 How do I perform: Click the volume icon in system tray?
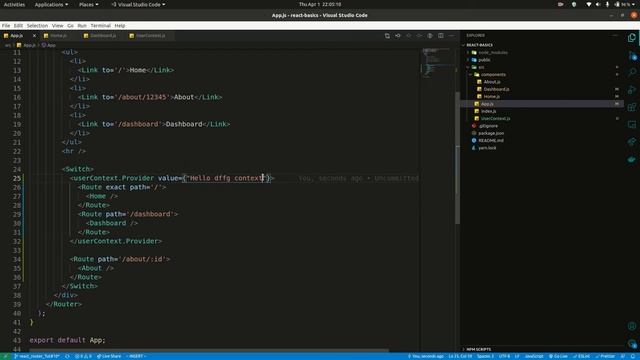coord(598,4)
